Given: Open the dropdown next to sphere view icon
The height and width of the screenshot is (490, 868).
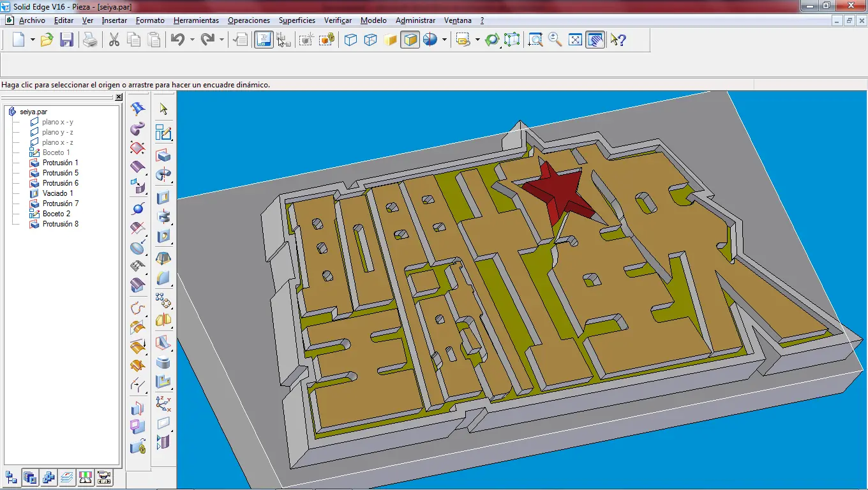Looking at the screenshot, I should click(444, 40).
